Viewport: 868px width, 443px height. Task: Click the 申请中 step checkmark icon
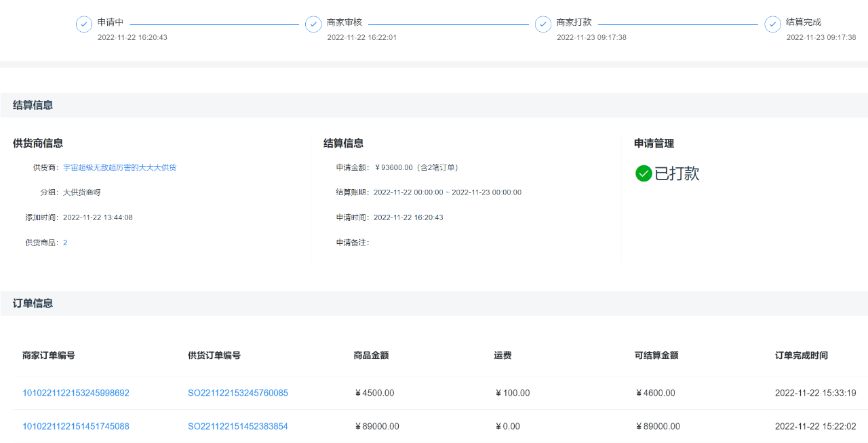[x=84, y=24]
